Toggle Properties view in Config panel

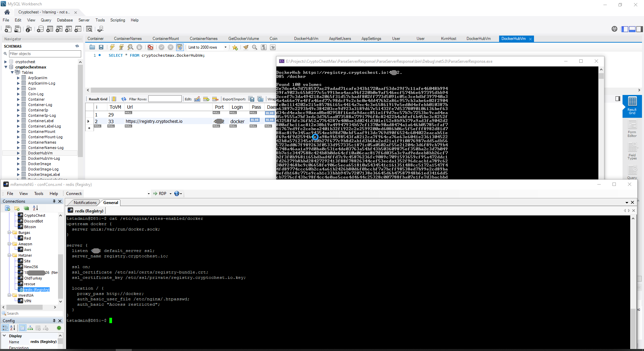(22, 328)
